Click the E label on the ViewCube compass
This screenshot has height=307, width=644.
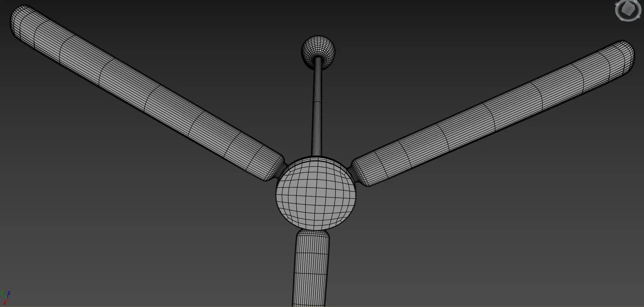click(x=622, y=20)
